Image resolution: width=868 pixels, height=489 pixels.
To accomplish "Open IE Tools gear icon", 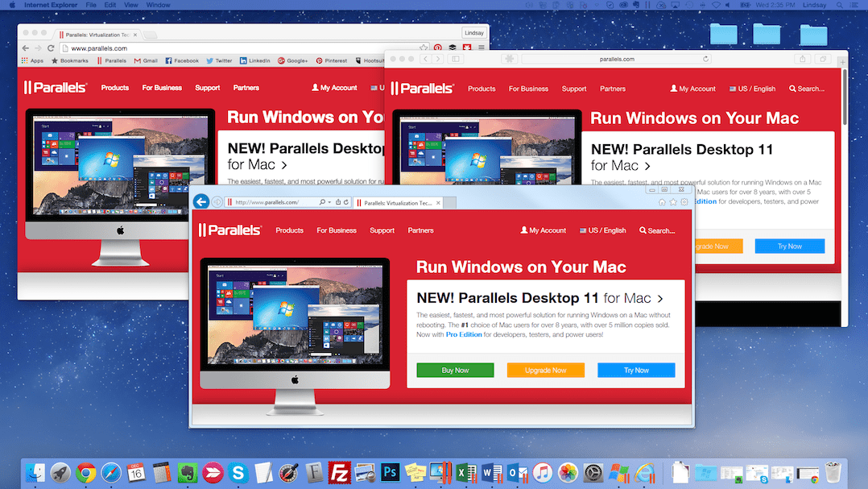I will tap(684, 202).
